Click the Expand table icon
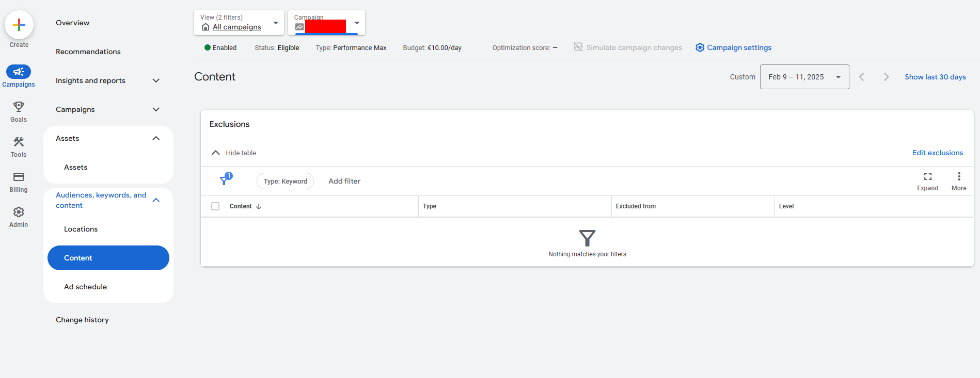The image size is (980, 378). [x=928, y=176]
